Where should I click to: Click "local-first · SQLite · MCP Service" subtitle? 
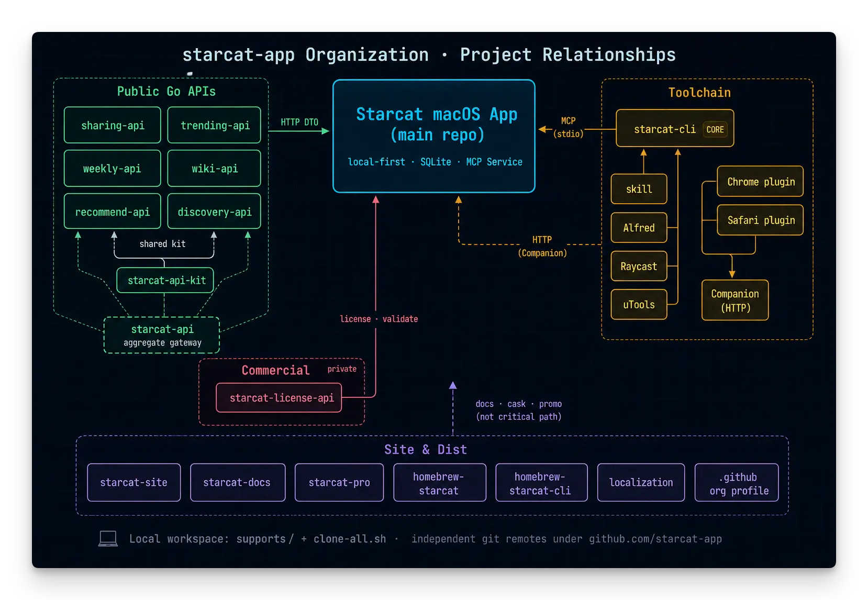point(435,162)
